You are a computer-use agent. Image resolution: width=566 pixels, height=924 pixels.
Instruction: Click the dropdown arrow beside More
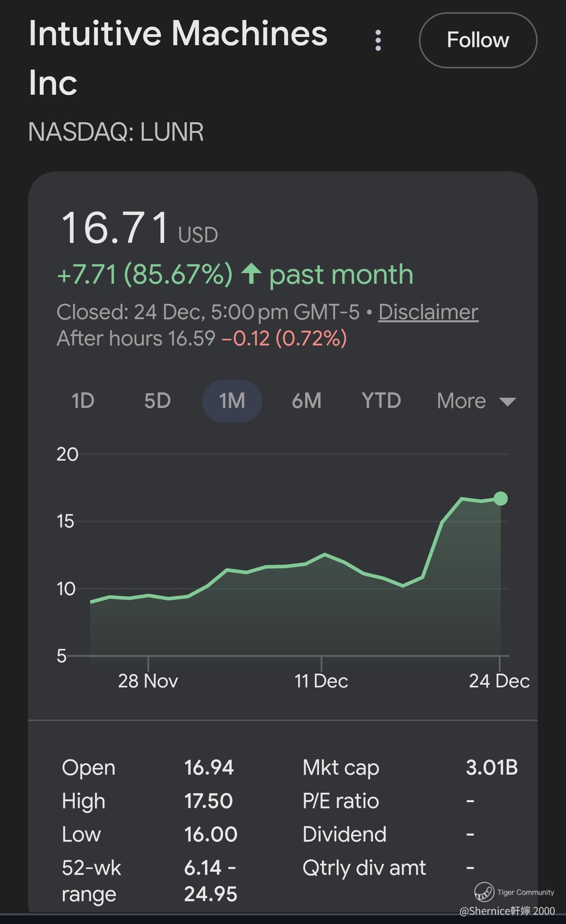tap(507, 402)
